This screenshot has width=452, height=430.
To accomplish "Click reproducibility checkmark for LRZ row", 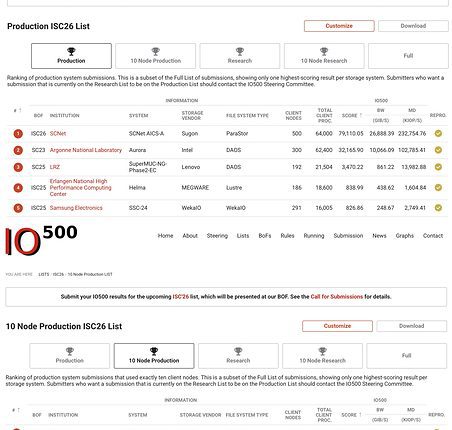I will pyautogui.click(x=438, y=167).
